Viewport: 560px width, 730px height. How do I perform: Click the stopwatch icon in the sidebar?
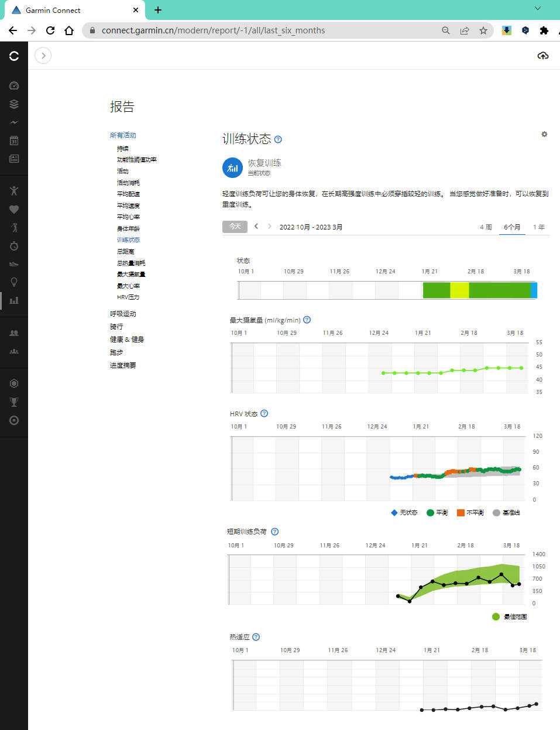point(14,246)
